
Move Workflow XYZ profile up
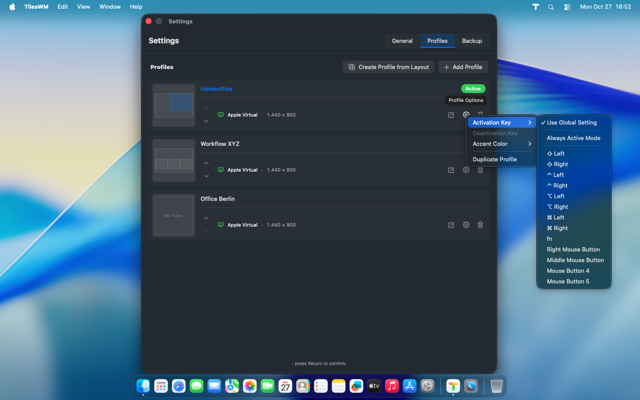coord(206,163)
